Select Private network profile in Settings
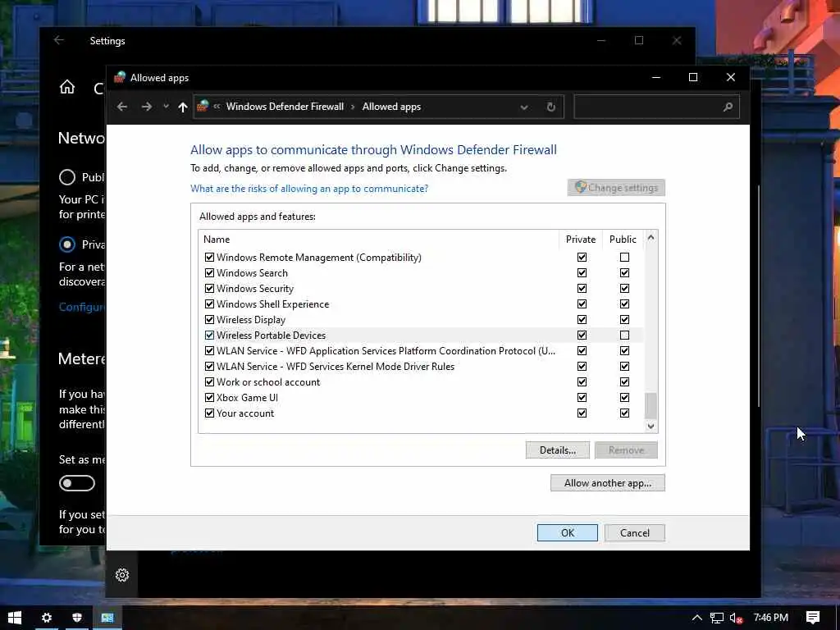 pos(67,244)
